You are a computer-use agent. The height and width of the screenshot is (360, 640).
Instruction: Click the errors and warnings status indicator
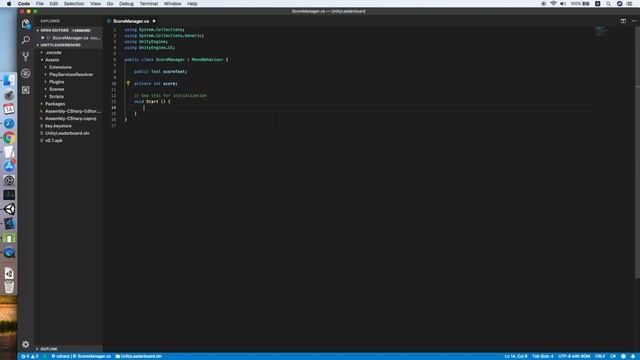pos(30,356)
